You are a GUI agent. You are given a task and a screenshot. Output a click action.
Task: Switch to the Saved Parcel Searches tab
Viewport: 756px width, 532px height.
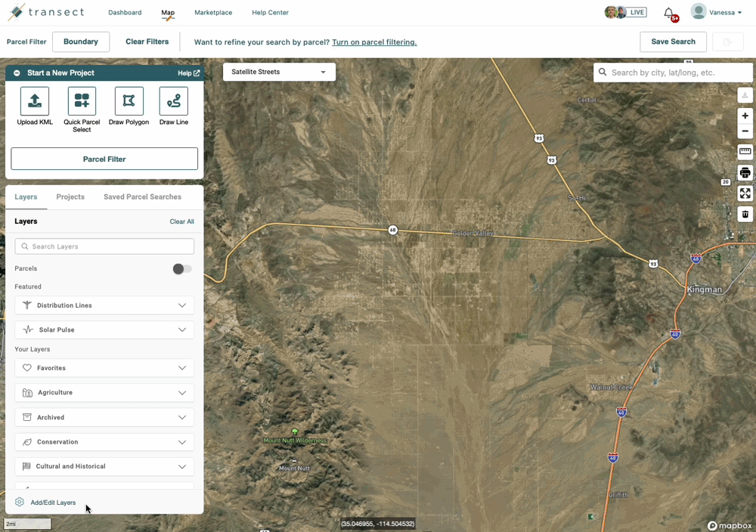[142, 196]
